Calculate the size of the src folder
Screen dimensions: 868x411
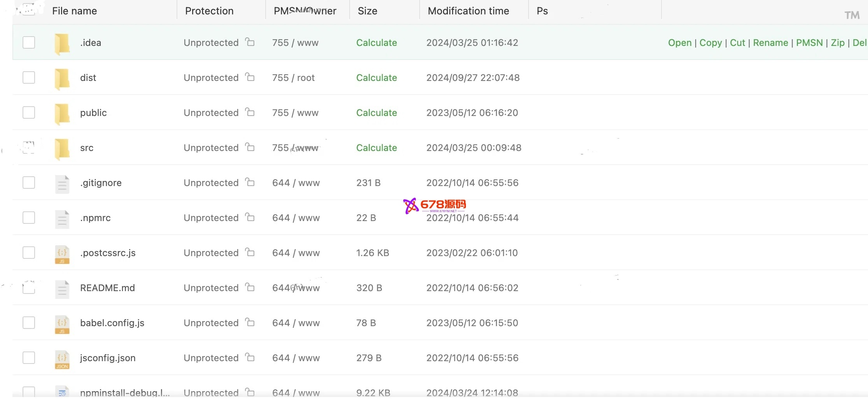pos(376,148)
